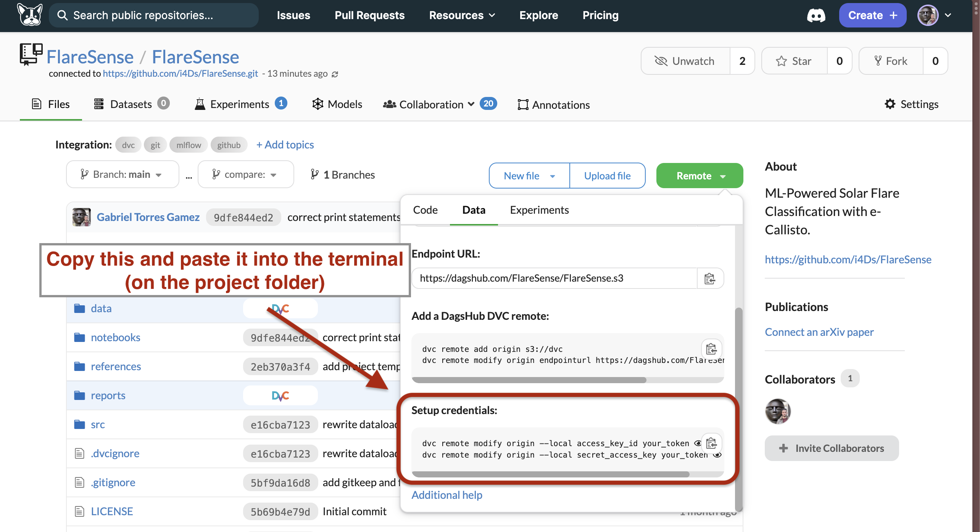Reveal the access_key_id token with eye icon
The image size is (980, 532).
(x=698, y=443)
